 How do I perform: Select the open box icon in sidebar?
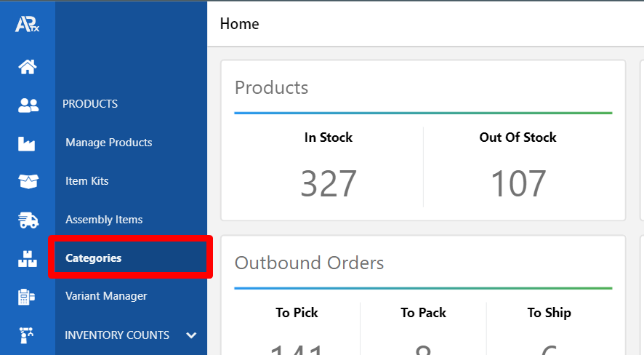(x=28, y=181)
